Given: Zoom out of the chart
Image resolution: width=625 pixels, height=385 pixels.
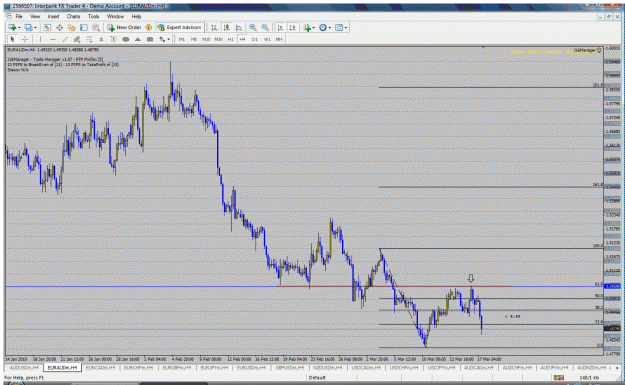Looking at the screenshot, I should (265, 28).
